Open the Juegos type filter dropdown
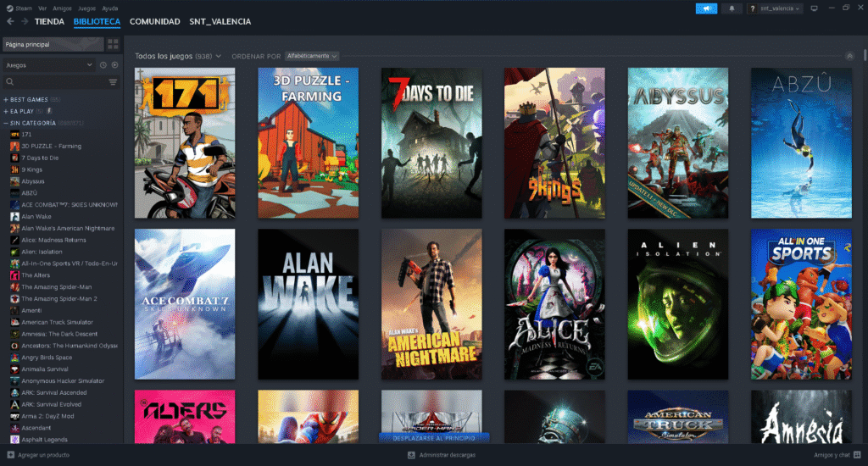This screenshot has width=868, height=466. [49, 64]
